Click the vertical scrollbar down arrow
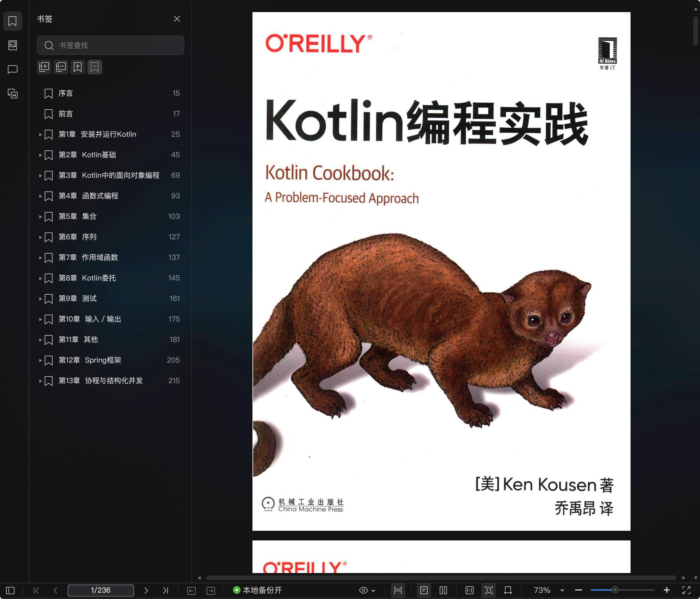 click(695, 578)
